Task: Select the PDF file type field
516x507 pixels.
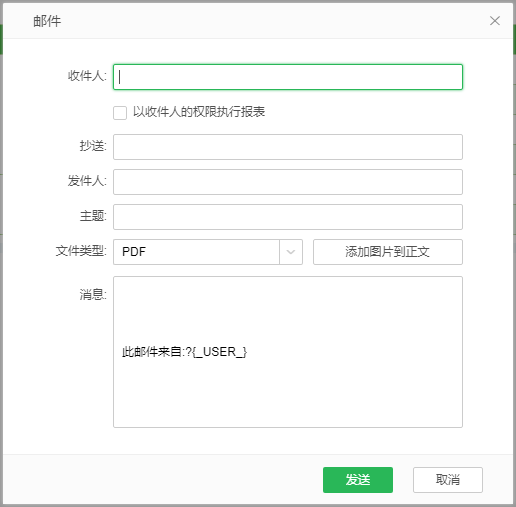Action: tap(196, 252)
